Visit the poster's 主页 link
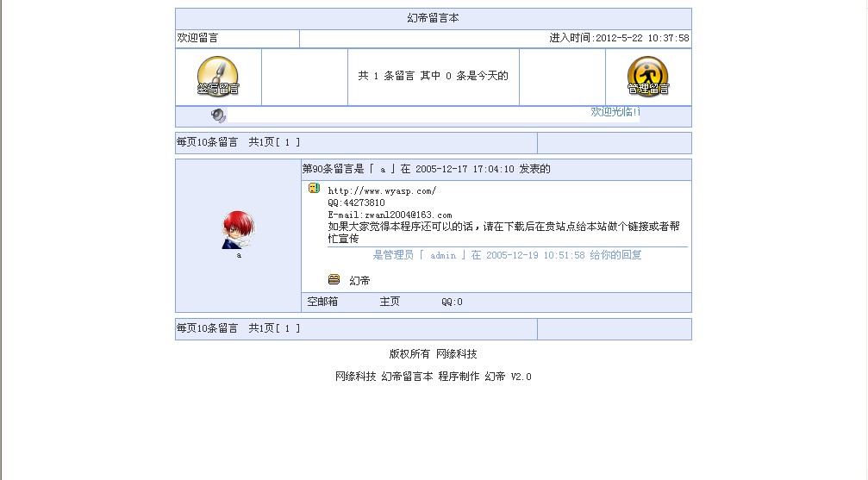 390,302
